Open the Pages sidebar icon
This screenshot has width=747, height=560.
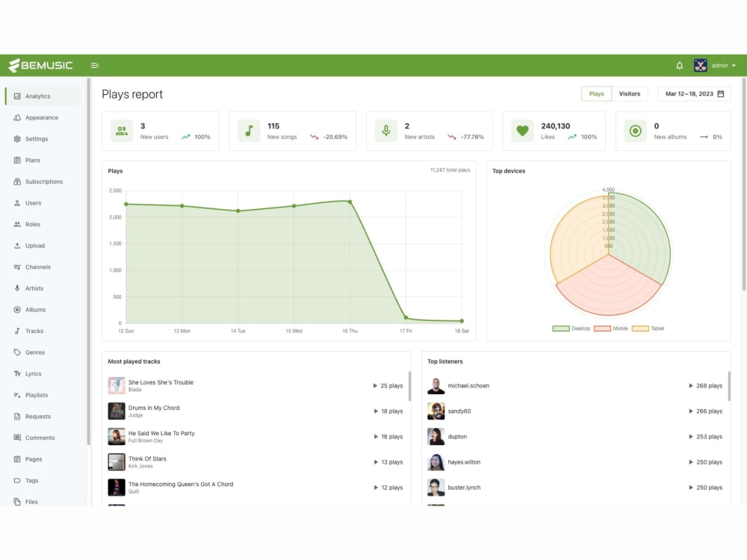[17, 459]
